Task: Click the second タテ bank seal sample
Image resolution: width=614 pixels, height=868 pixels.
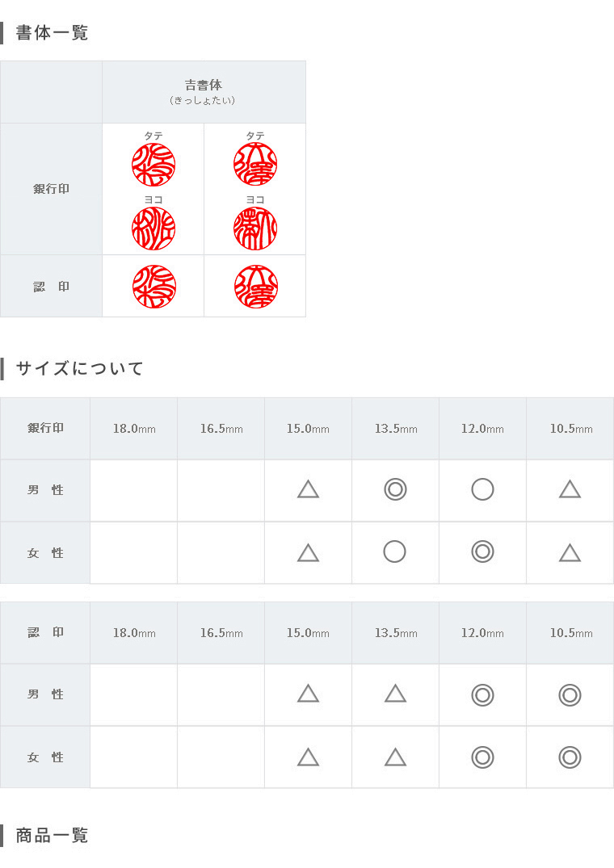Action: (255, 165)
